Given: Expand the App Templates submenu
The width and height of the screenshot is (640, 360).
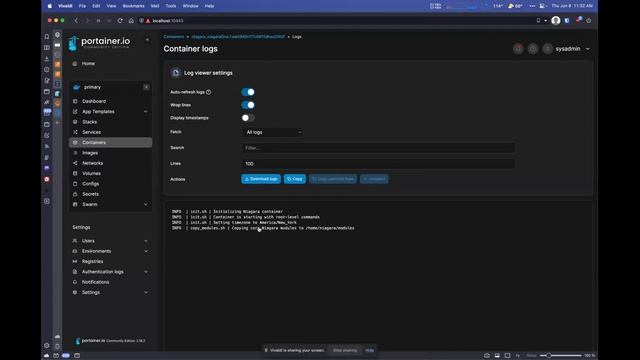Looking at the screenshot, I should click(x=146, y=111).
